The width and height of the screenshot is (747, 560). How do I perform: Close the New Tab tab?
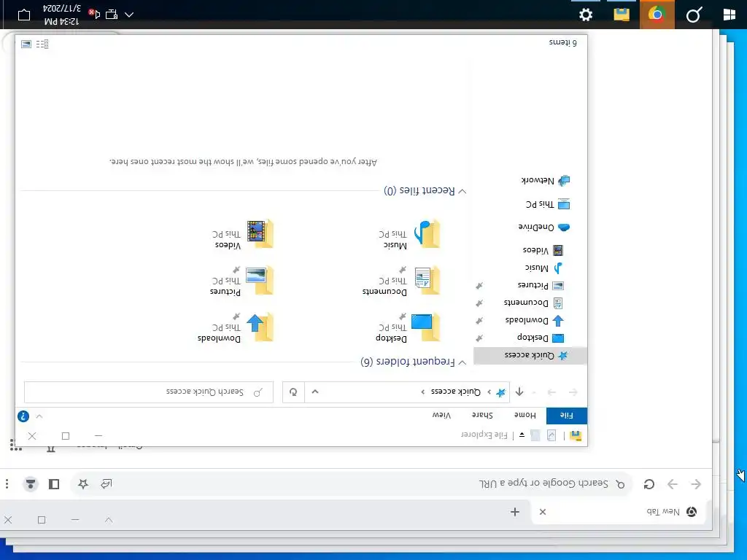[x=543, y=512]
